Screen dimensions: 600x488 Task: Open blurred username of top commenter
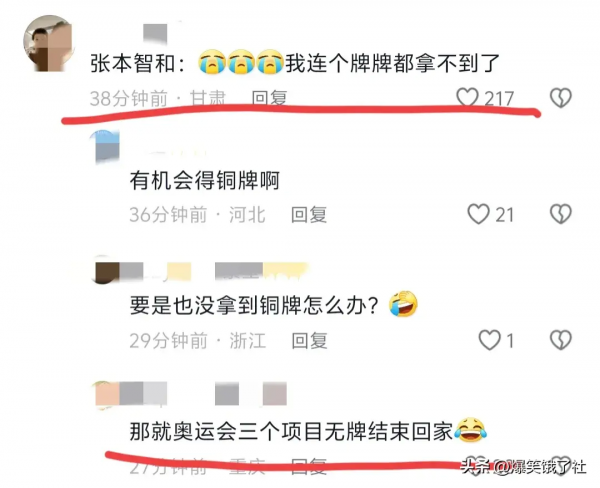tap(155, 34)
